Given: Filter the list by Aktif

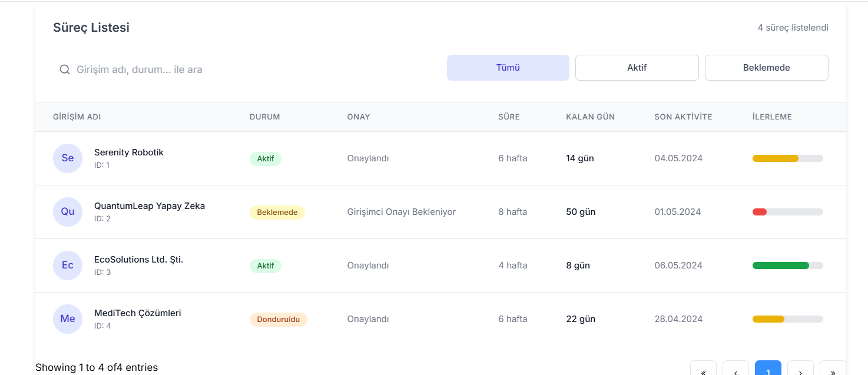Looking at the screenshot, I should click(637, 68).
